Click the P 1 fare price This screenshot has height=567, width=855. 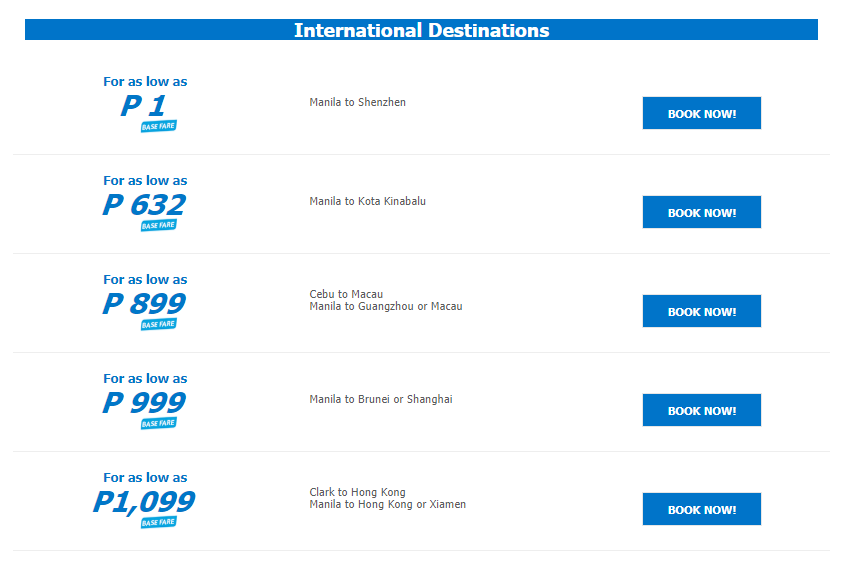click(143, 105)
